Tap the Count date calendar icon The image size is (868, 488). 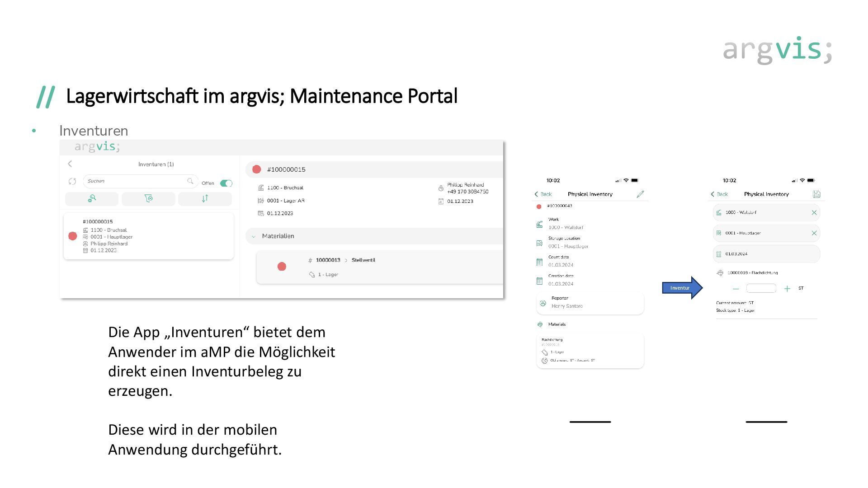tap(539, 262)
